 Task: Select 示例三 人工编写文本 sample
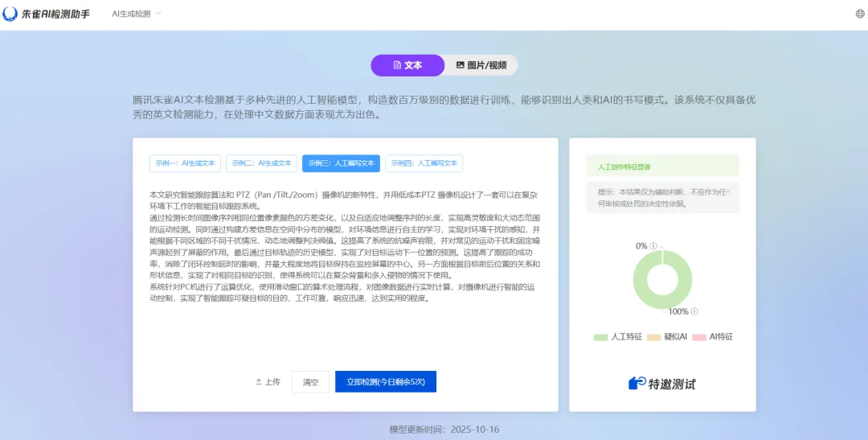pos(341,163)
